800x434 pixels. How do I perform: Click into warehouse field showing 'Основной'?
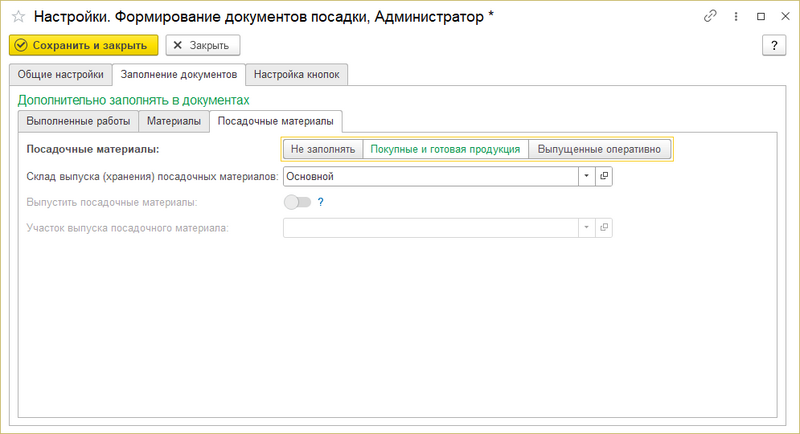(431, 176)
